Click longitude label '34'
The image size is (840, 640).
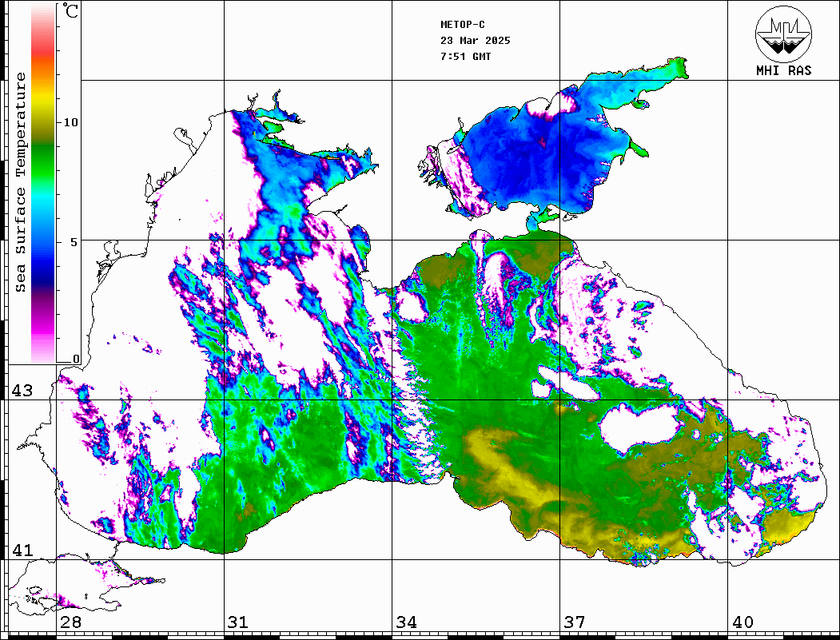point(406,622)
